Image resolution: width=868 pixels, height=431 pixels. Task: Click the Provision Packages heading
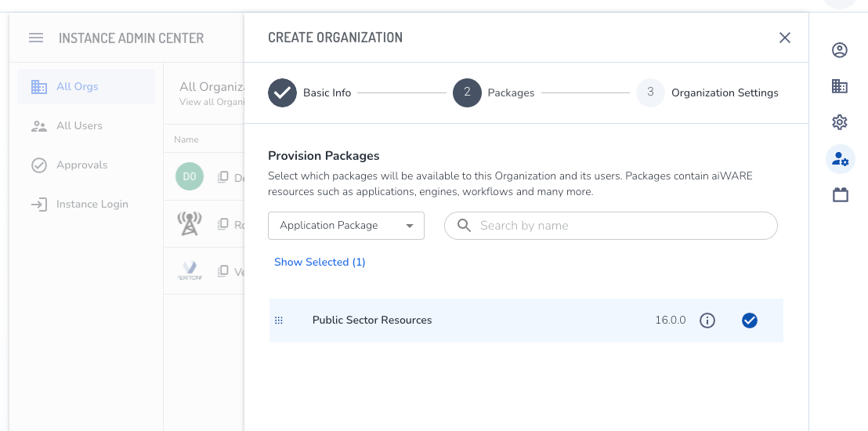324,156
